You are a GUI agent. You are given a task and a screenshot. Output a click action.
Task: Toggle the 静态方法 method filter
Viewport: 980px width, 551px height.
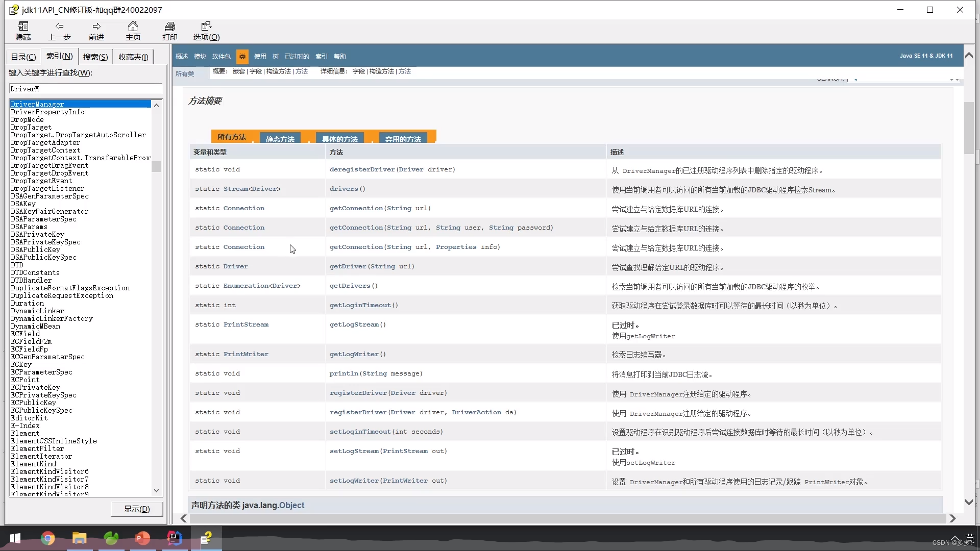tap(280, 138)
